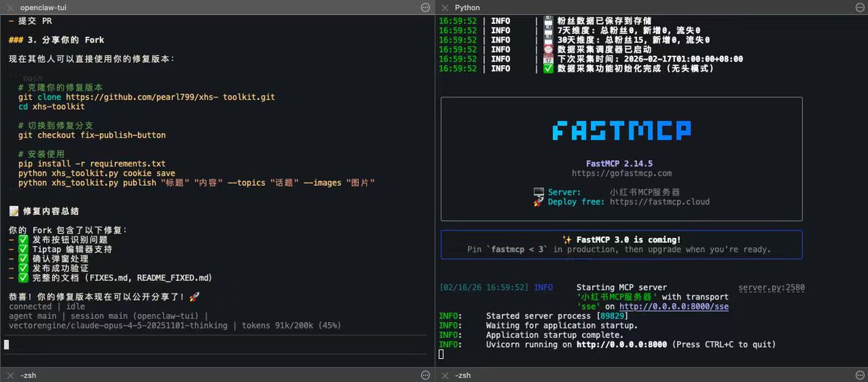Screen dimensions: 868x382
Task: Focus the cursor block in the Python pane
Action: 441,355
